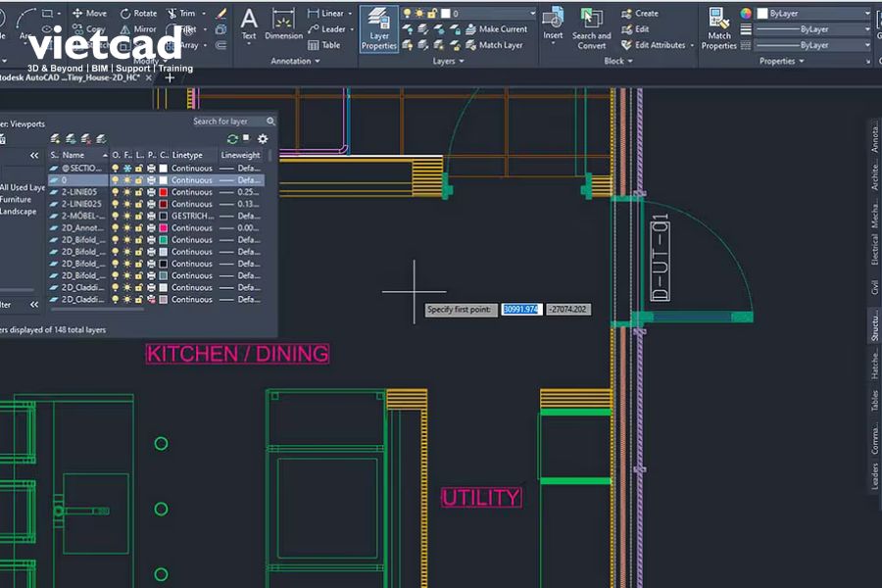
Task: Toggle lock for layer 2-LINIE05
Action: tap(139, 192)
